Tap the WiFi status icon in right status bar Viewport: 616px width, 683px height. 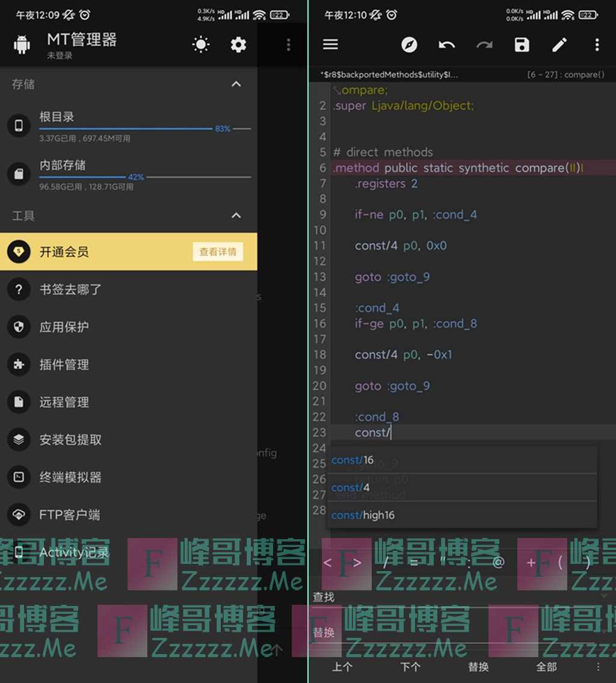(567, 15)
